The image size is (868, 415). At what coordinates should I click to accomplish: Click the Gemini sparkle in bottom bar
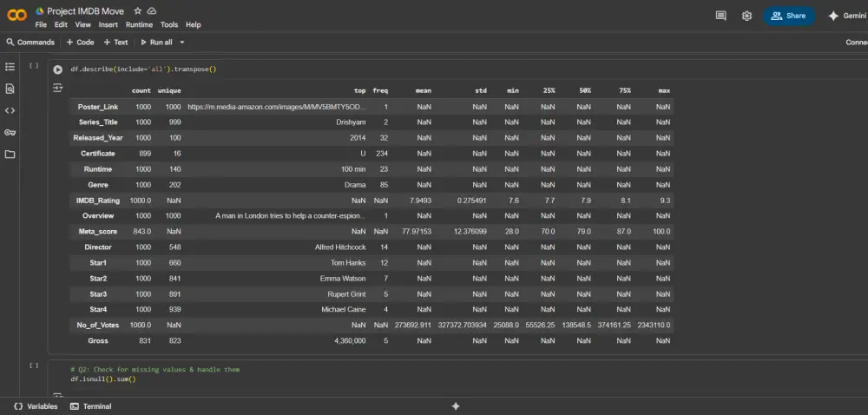(456, 406)
